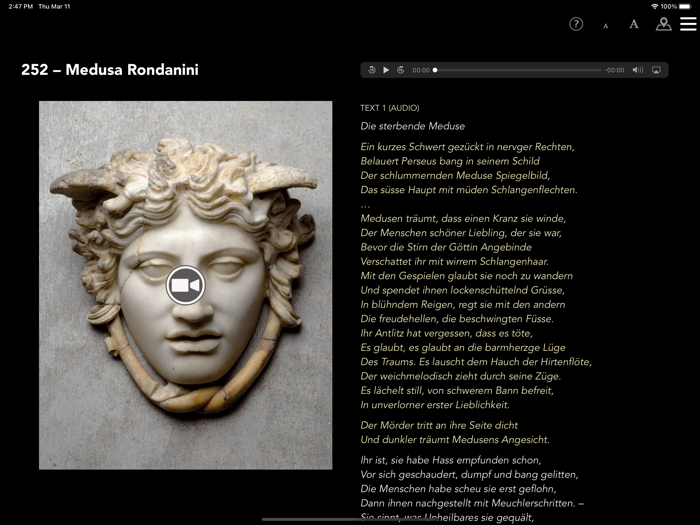700x525 pixels.
Task: Play the video on Medusa image
Action: (x=185, y=285)
